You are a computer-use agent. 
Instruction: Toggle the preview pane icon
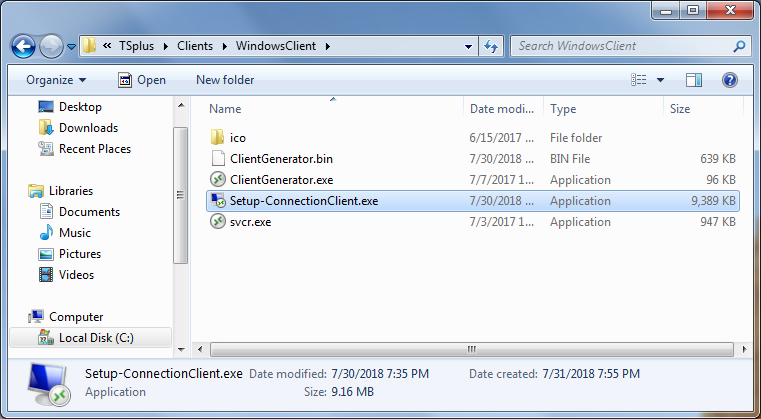694,80
